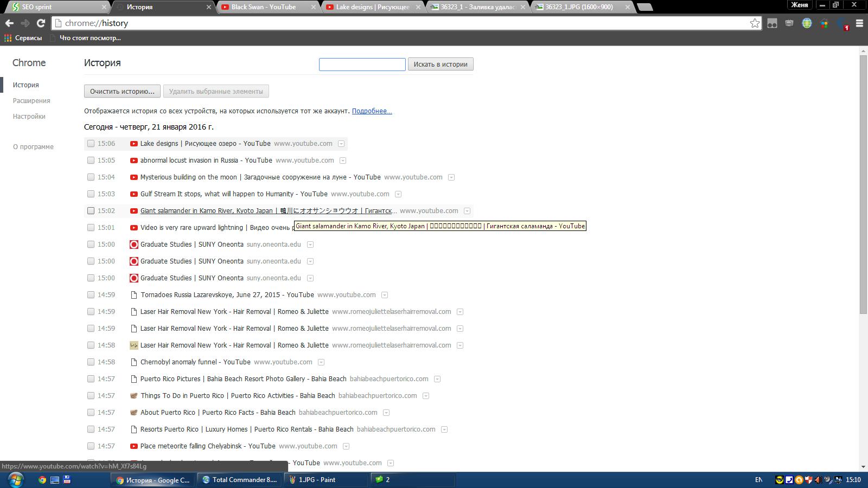The width and height of the screenshot is (868, 488).
Task: Click the page vertical scrollbar thumb
Action: [864, 184]
